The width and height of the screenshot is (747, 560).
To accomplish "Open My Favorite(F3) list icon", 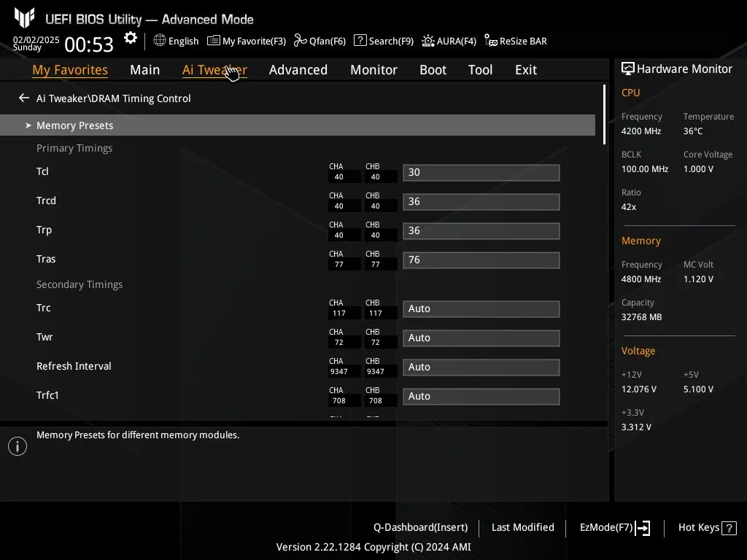I will tap(214, 41).
